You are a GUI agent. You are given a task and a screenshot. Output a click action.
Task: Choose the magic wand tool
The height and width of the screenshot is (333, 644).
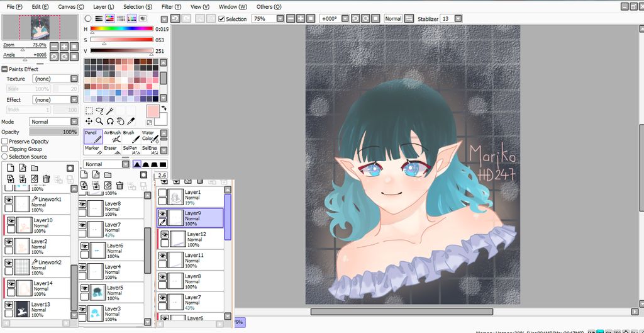[109, 111]
